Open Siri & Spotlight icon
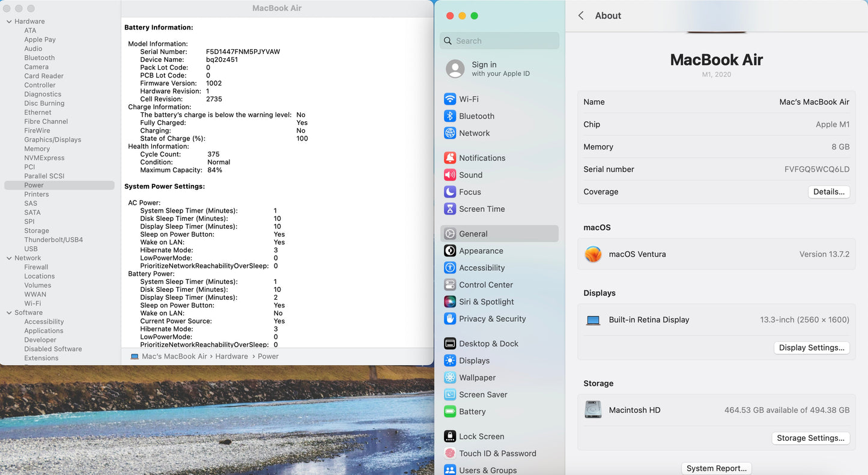 [449, 302]
